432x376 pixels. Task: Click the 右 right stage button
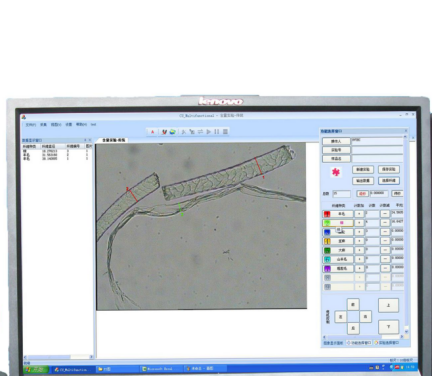point(365,316)
